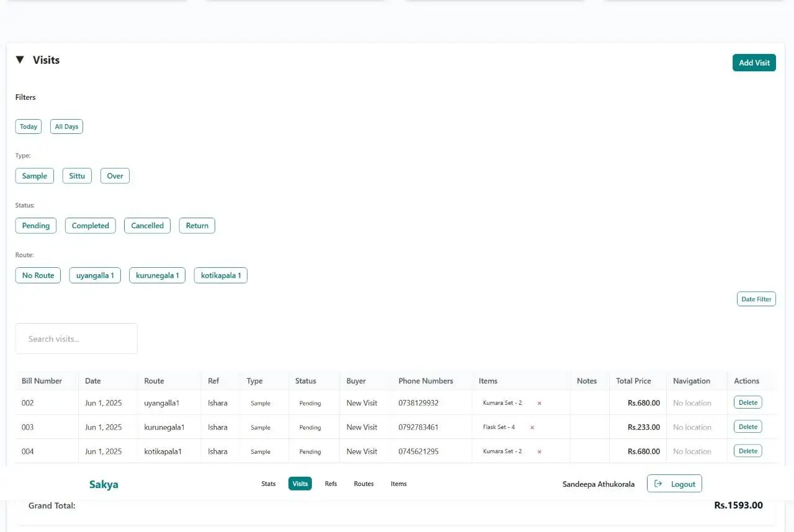
Task: Toggle the Today filter
Action: (29, 126)
